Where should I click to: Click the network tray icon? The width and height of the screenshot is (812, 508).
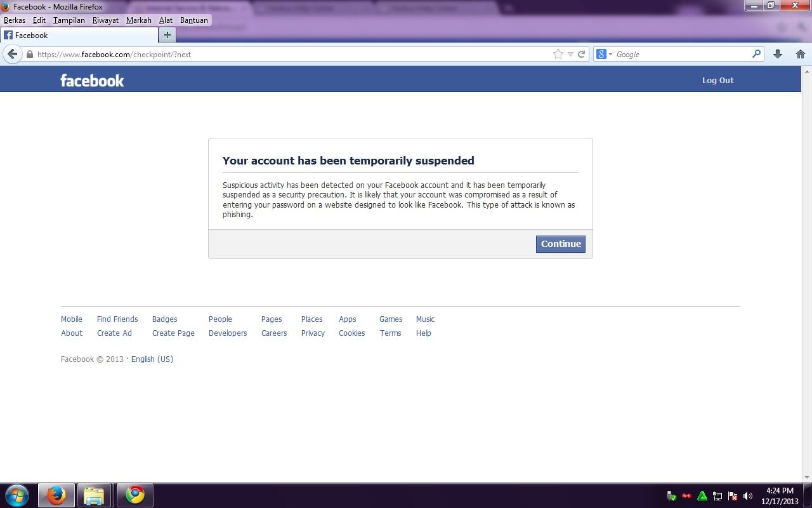tap(717, 496)
